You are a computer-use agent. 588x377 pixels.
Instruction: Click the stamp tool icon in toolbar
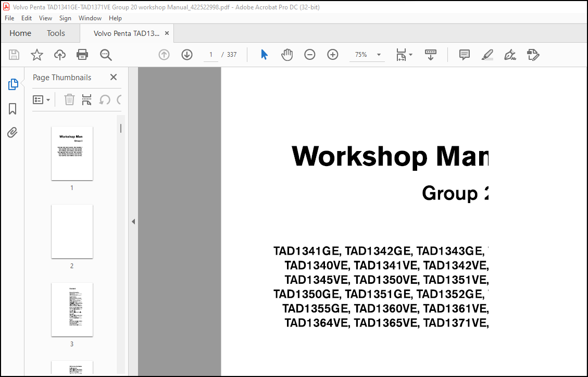533,55
